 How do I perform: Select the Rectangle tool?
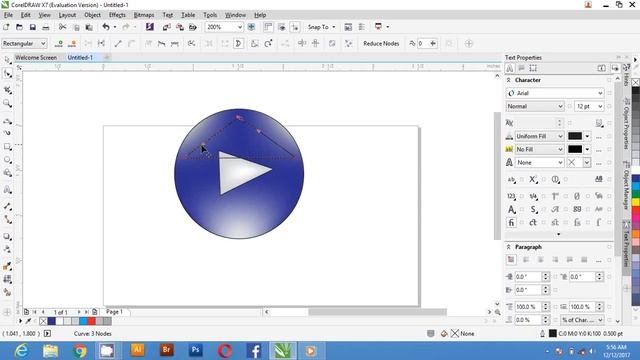(7, 147)
